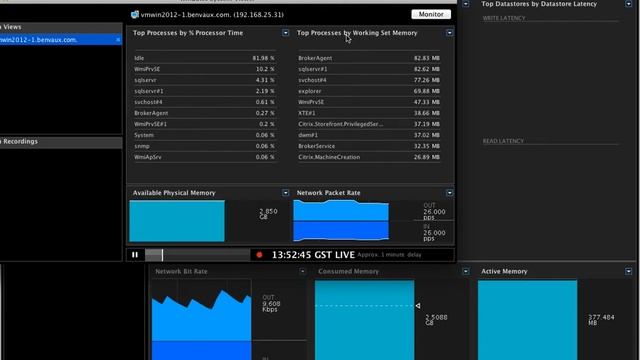Screen dimensions: 640x360
Task: Click the 13:52:45 GST LIVE timestamp
Action: tap(313, 255)
